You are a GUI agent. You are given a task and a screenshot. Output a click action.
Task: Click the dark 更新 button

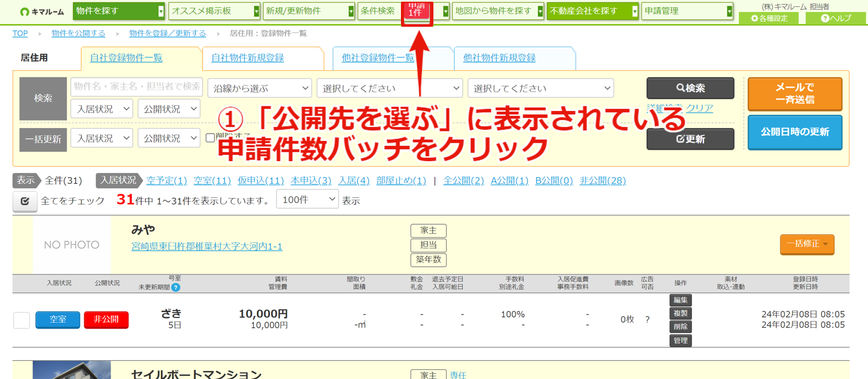690,139
